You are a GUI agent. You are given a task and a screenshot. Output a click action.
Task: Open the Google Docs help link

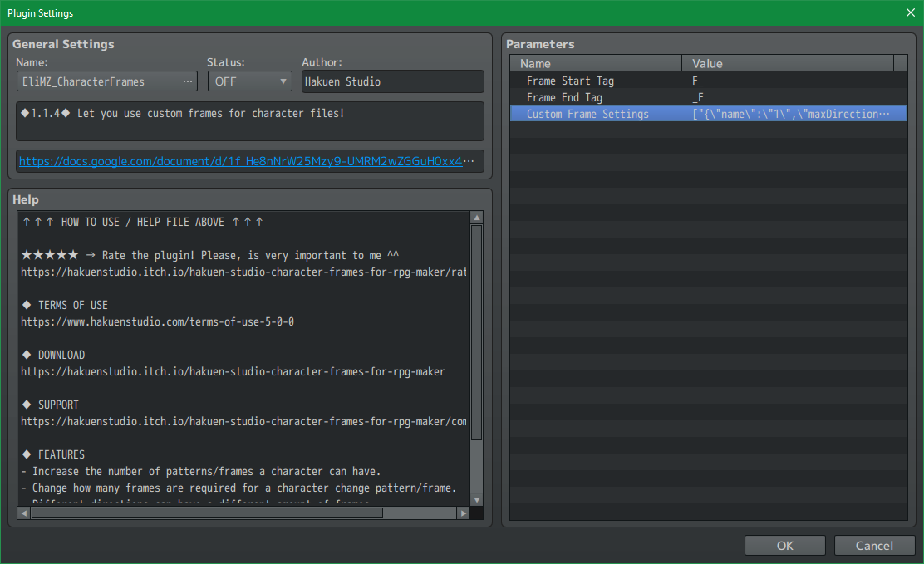pyautogui.click(x=240, y=161)
